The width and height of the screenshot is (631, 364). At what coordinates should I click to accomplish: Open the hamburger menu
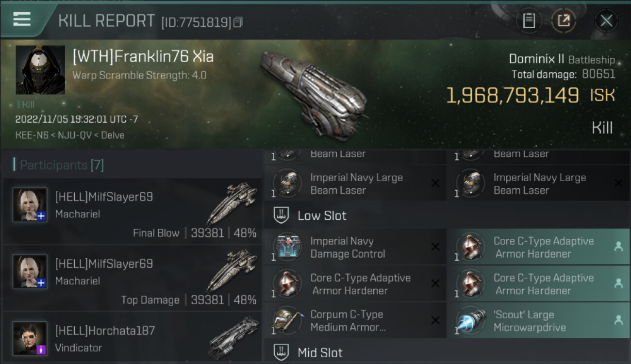coord(22,19)
